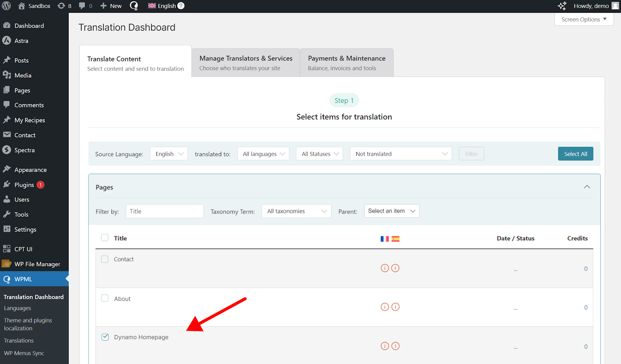Image resolution: width=621 pixels, height=364 pixels.
Task: Click the WordPress logo icon
Action: tap(7, 6)
